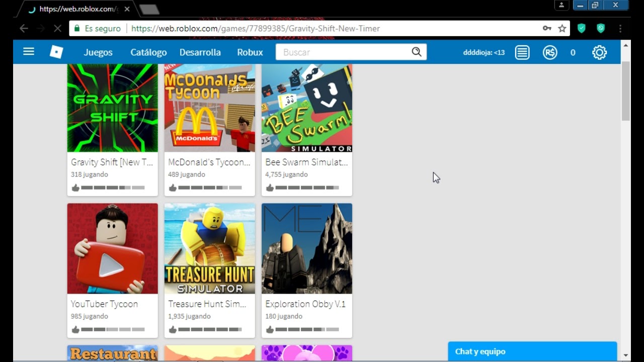The image size is (644, 362).
Task: Open Chrome's three-dot menu
Action: point(620,29)
